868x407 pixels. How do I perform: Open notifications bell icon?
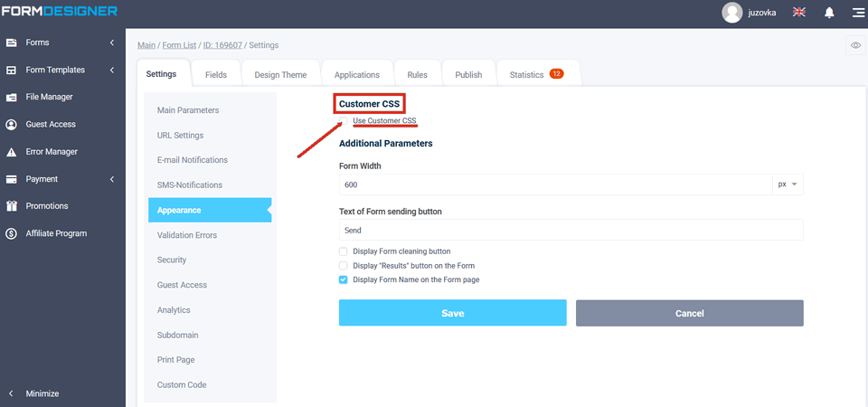coord(829,13)
